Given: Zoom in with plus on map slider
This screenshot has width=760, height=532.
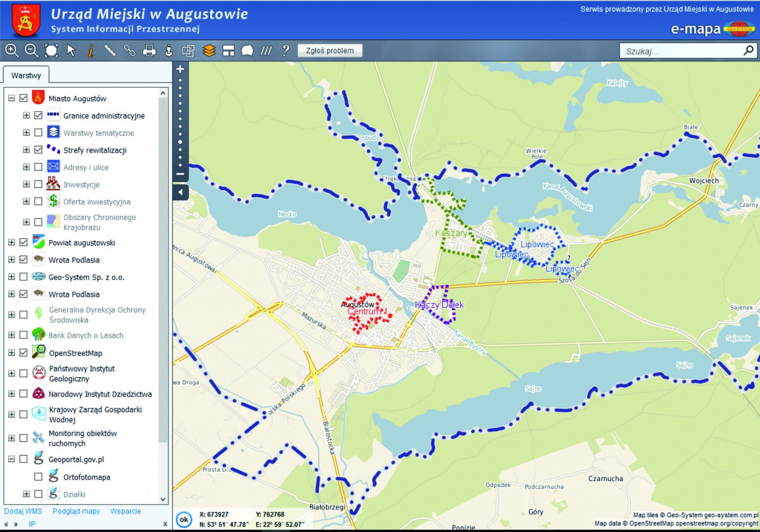Looking at the screenshot, I should click(180, 69).
